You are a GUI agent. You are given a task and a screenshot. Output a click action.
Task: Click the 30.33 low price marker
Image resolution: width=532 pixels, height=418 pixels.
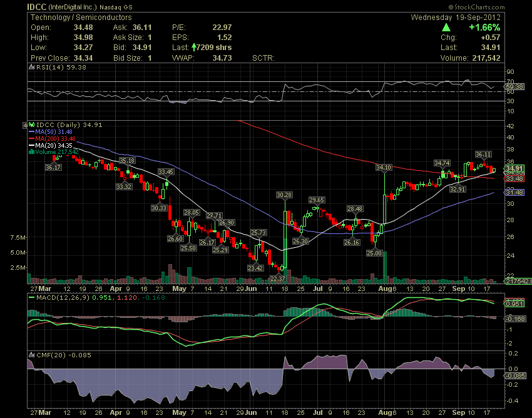[x=159, y=208]
